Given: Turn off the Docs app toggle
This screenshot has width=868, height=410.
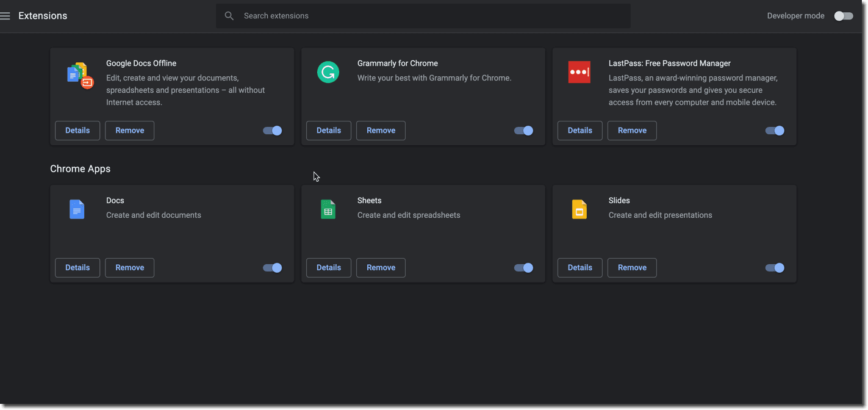Looking at the screenshot, I should 273,268.
